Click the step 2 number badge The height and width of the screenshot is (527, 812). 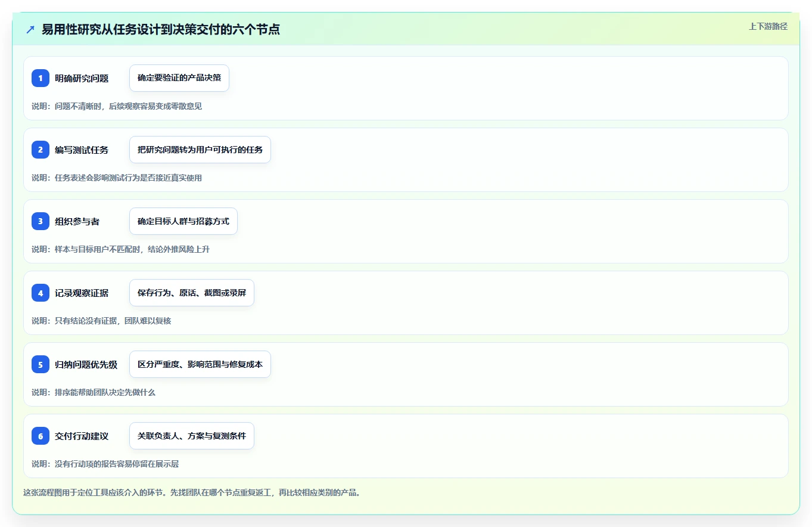pyautogui.click(x=41, y=150)
